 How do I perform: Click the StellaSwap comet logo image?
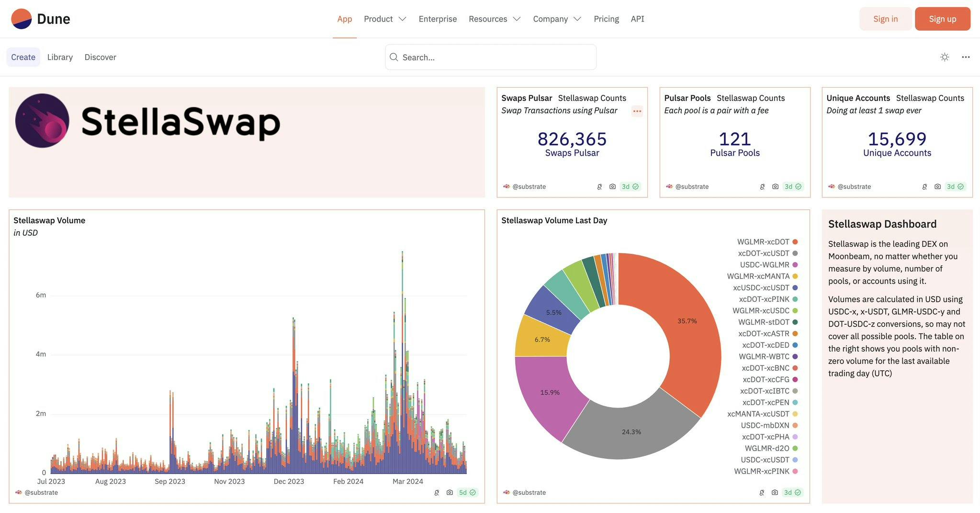coord(42,121)
